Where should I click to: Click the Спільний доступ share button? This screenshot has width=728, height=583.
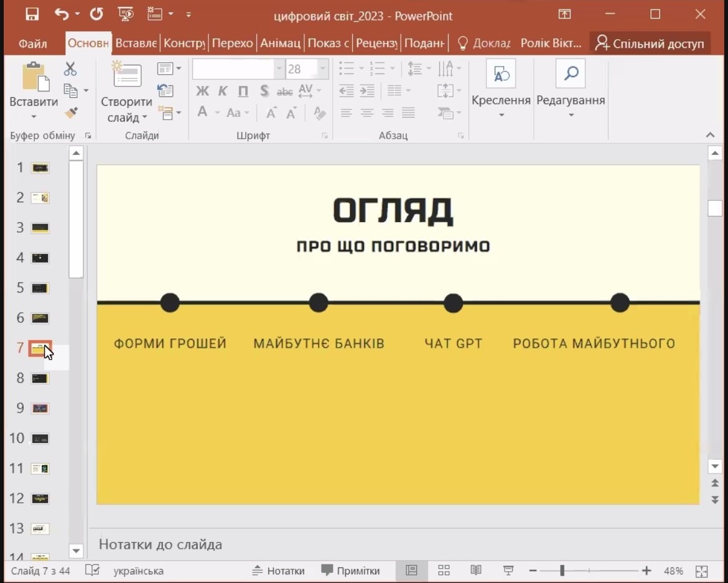pos(650,44)
